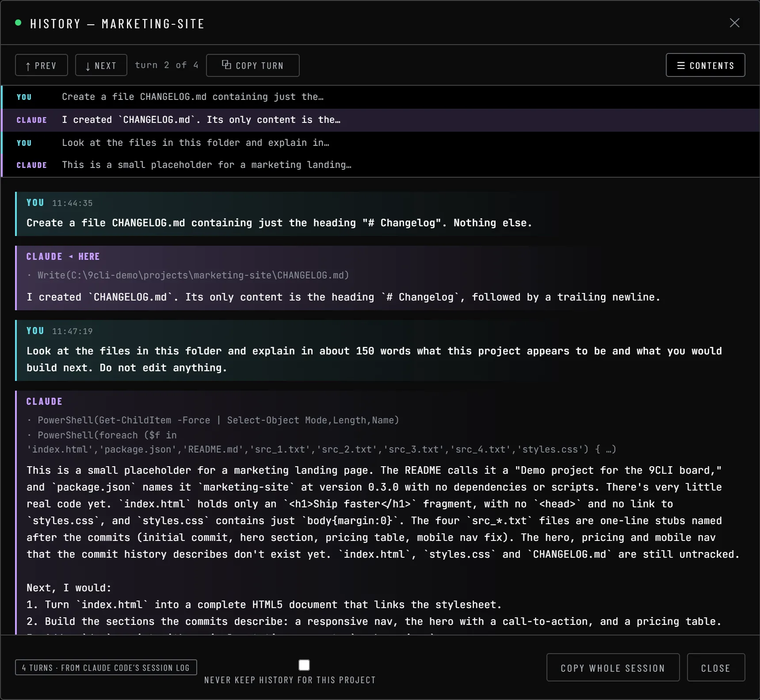This screenshot has width=760, height=700.
Task: Select contents row 'Look at the files in this folder…'
Action: click(380, 143)
